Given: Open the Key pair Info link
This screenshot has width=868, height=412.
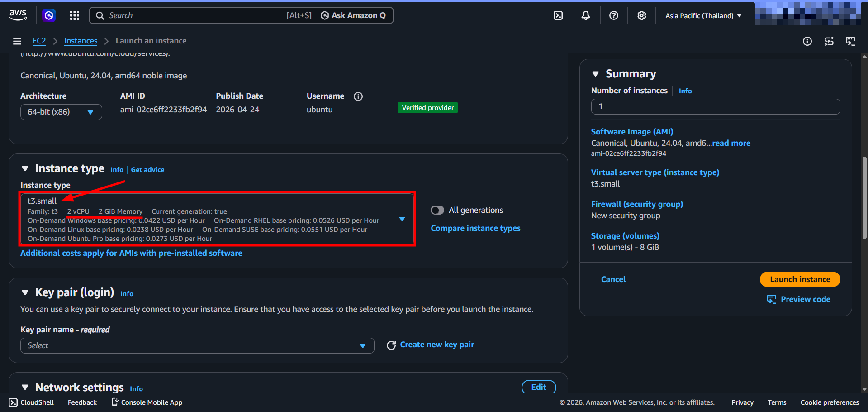Looking at the screenshot, I should [x=127, y=294].
